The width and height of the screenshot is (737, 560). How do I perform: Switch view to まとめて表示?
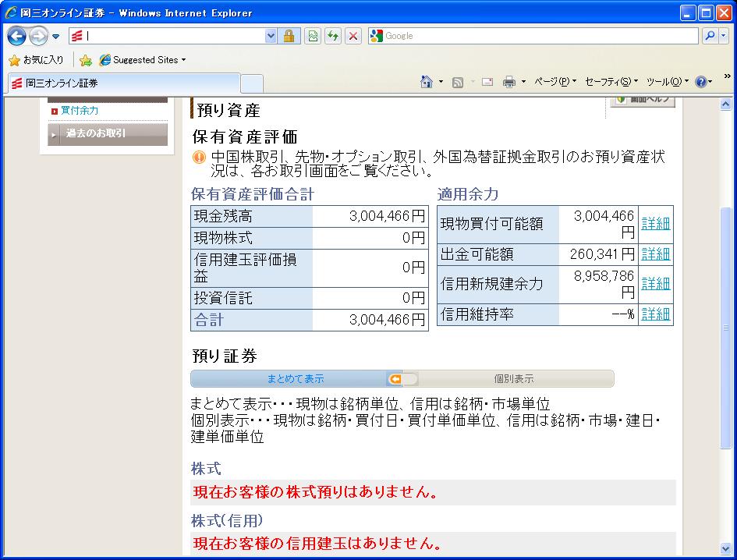point(296,379)
